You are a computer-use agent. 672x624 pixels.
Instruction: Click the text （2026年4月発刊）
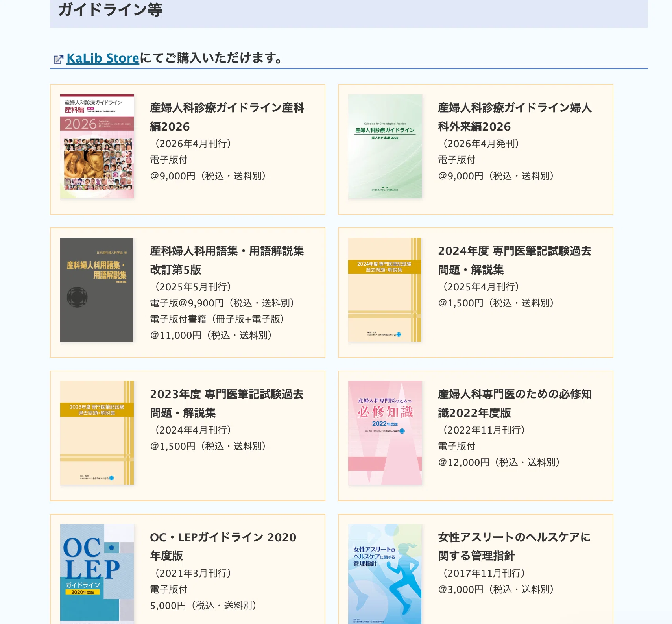(481, 144)
